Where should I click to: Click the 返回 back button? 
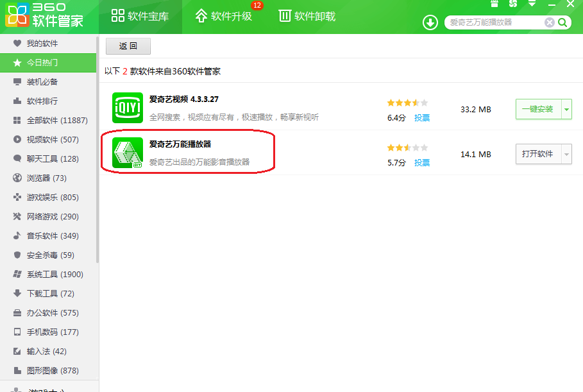coord(128,46)
